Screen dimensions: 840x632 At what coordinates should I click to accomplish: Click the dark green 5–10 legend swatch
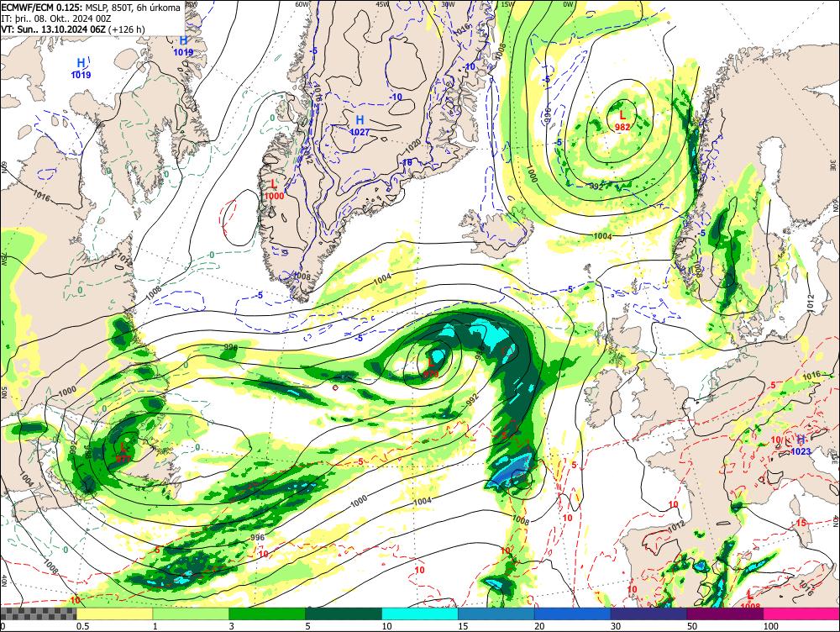[344, 614]
